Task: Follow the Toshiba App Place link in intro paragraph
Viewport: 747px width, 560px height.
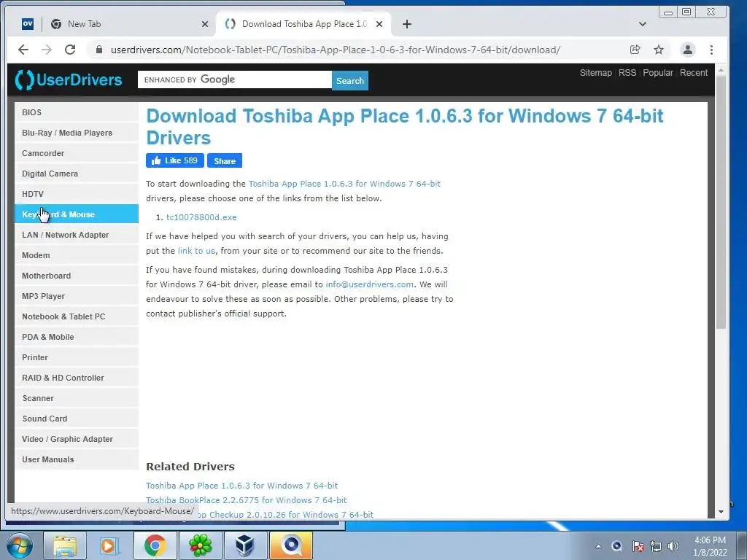Action: coord(344,184)
